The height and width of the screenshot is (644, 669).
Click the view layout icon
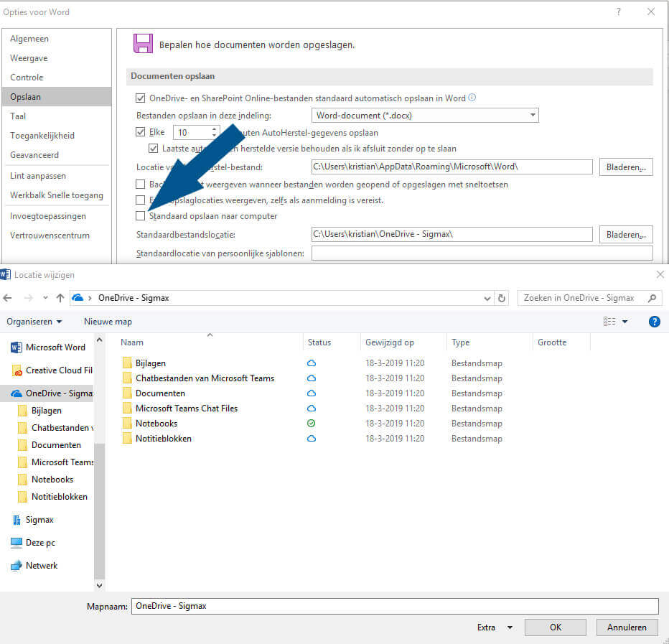coord(609,322)
